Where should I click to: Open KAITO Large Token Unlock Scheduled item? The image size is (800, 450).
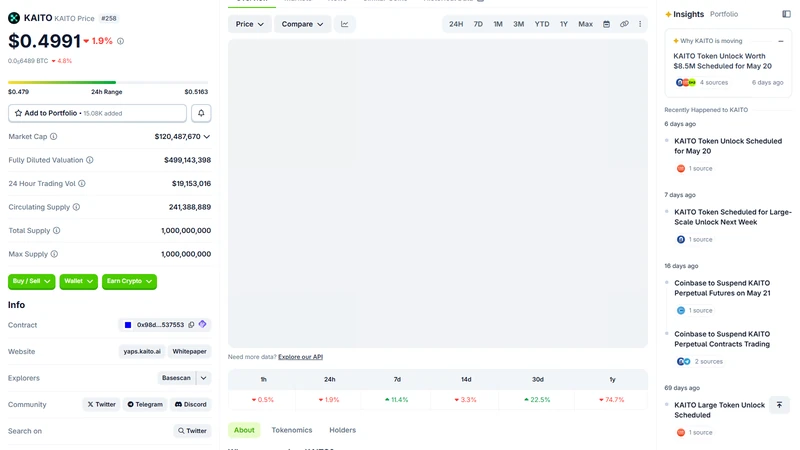(x=719, y=410)
